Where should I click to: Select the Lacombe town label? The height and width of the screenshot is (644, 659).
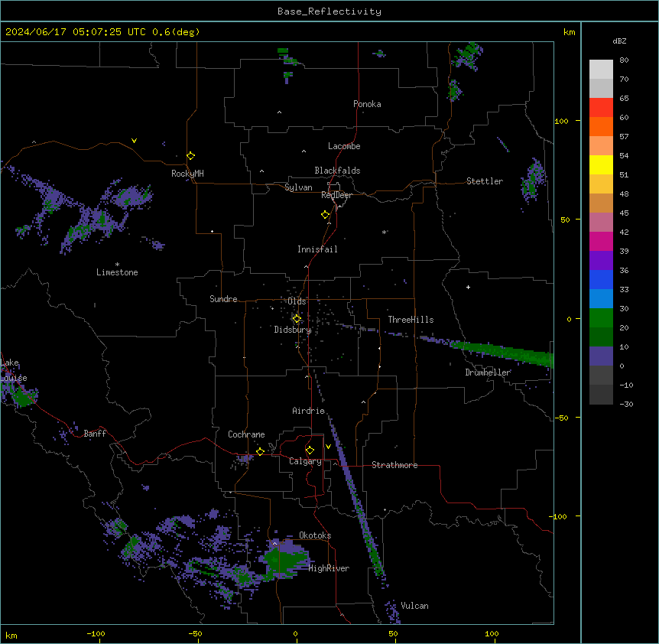[x=344, y=146]
